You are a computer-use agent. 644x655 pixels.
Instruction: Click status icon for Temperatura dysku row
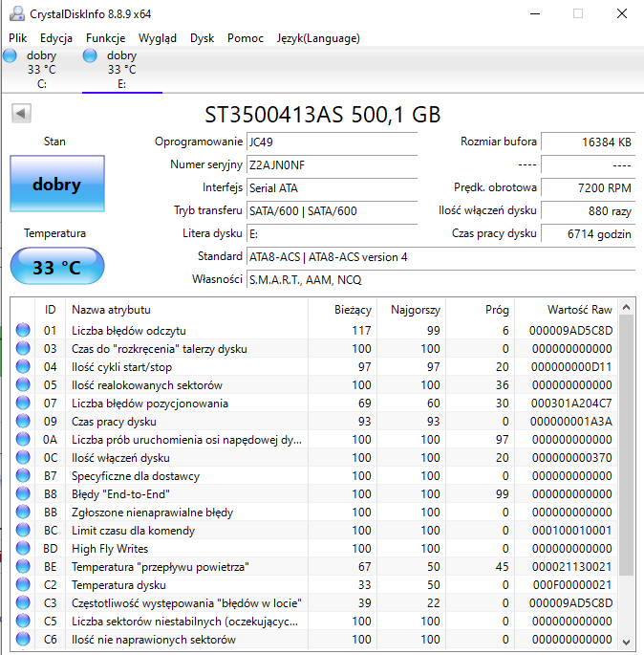coord(23,584)
